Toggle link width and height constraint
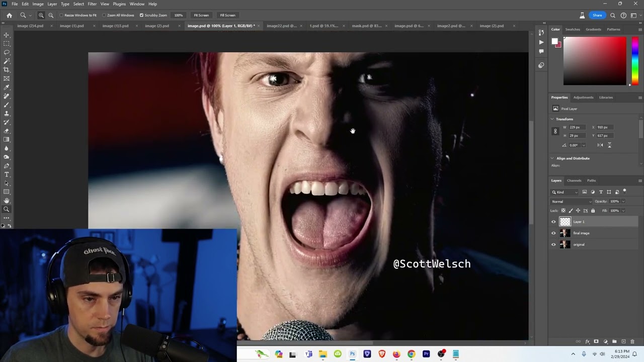 555,131
